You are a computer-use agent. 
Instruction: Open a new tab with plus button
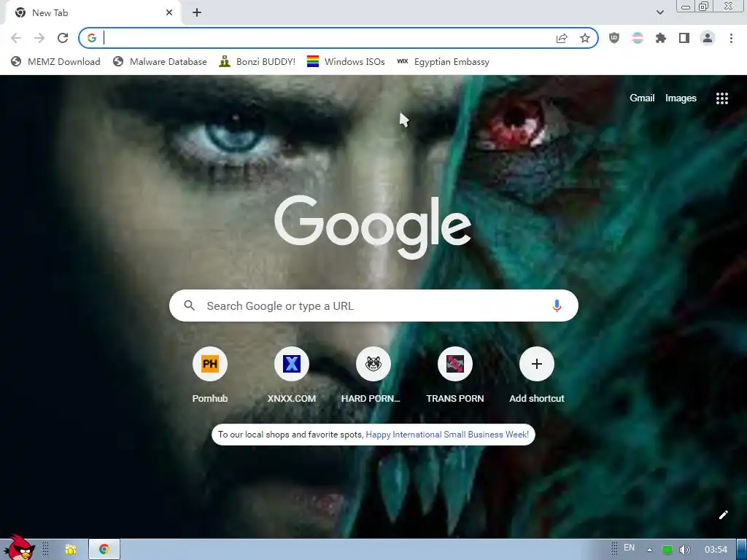pyautogui.click(x=197, y=13)
